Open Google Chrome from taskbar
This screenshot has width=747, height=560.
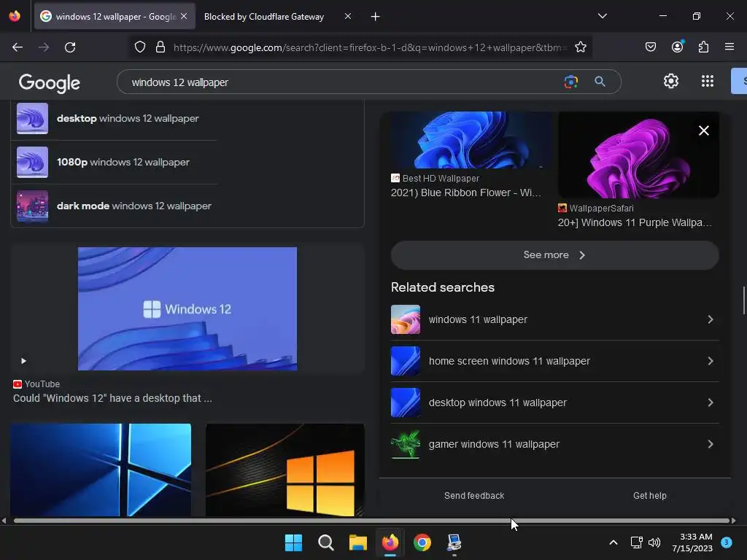pos(422,542)
